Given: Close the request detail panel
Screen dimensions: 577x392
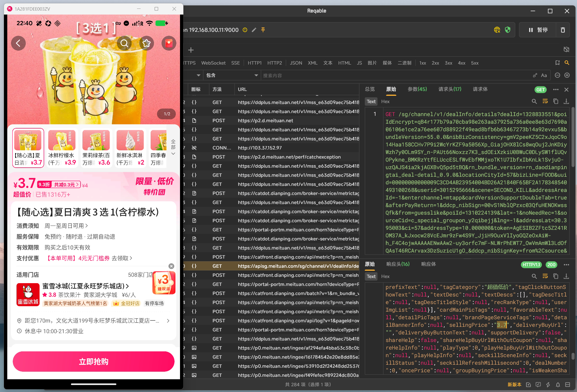Looking at the screenshot, I should point(566,89).
